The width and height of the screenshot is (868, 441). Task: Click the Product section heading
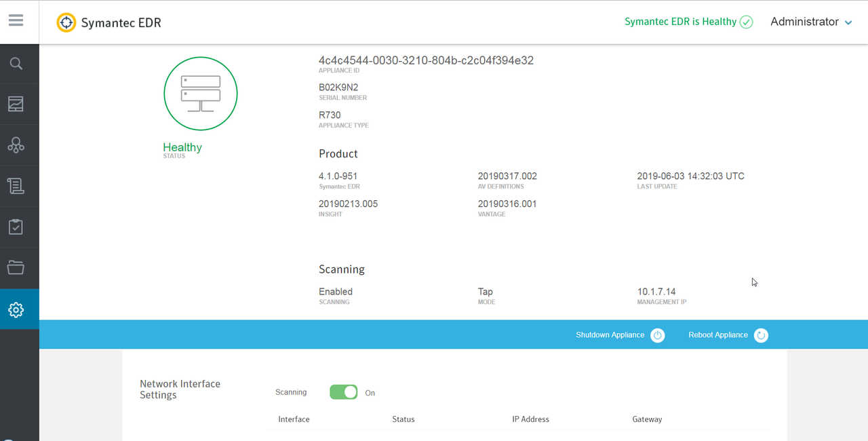point(338,154)
